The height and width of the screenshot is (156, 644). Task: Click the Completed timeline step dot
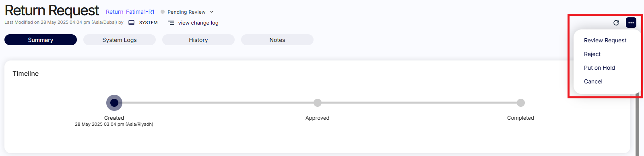[x=521, y=103]
